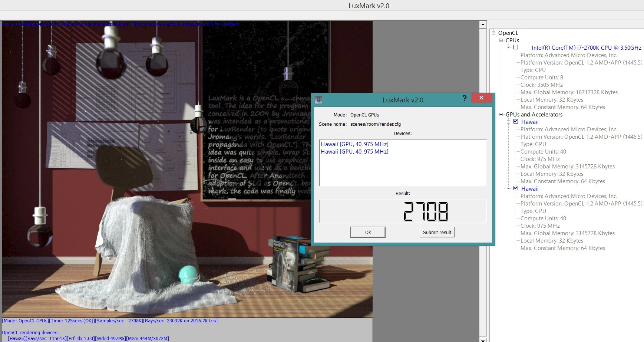Viewport: 644px width, 342px height.
Task: Click the scroll up arrow of render pane
Action: point(483,24)
